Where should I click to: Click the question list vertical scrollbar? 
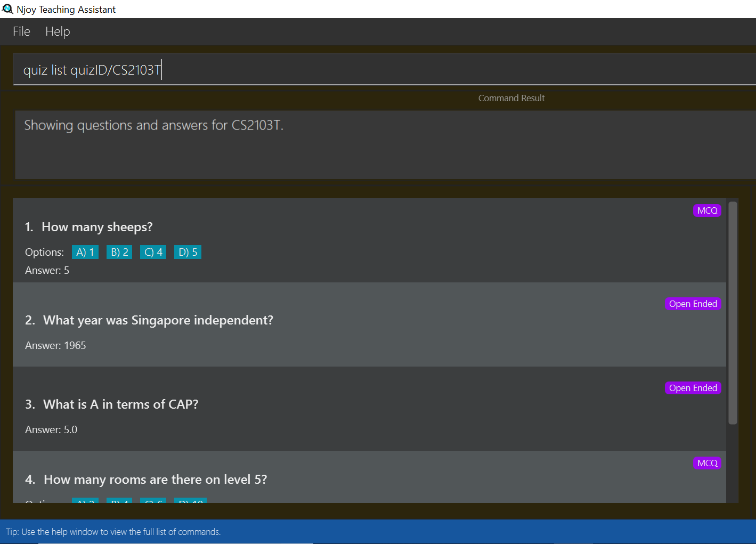pyautogui.click(x=733, y=313)
